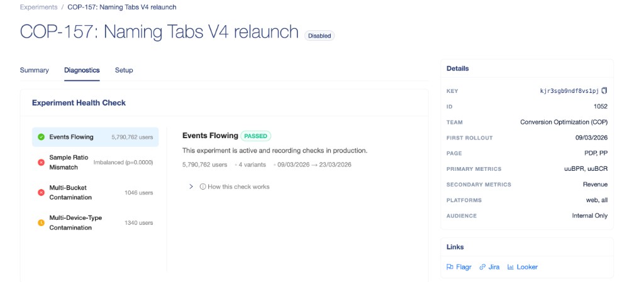Click the chart icon next to Looker
The height and width of the screenshot is (282, 644).
point(511,267)
